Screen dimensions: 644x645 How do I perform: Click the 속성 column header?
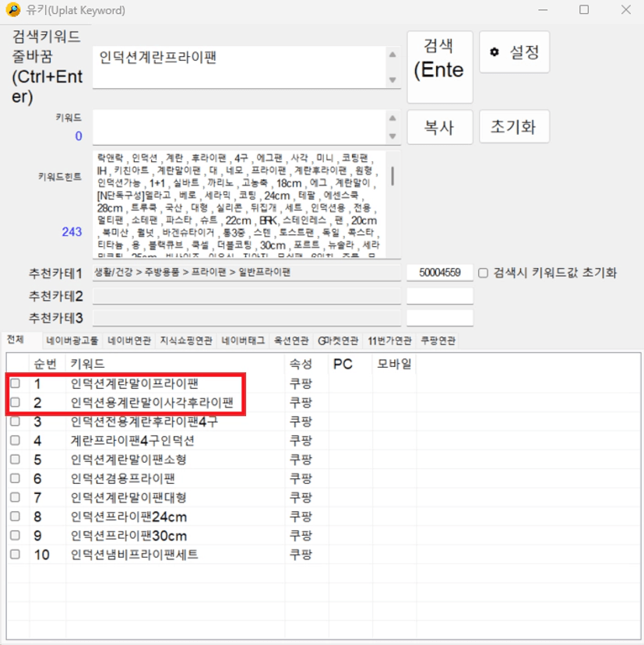pos(307,364)
